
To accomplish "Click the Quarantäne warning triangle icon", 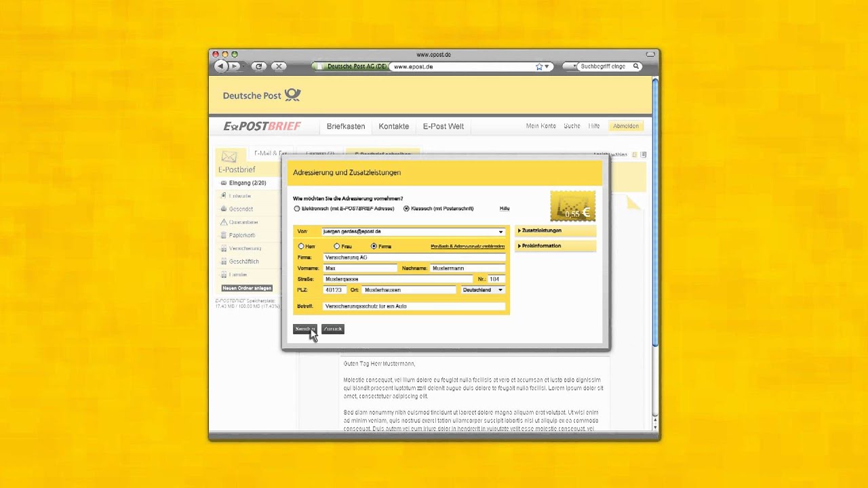I will tap(224, 222).
